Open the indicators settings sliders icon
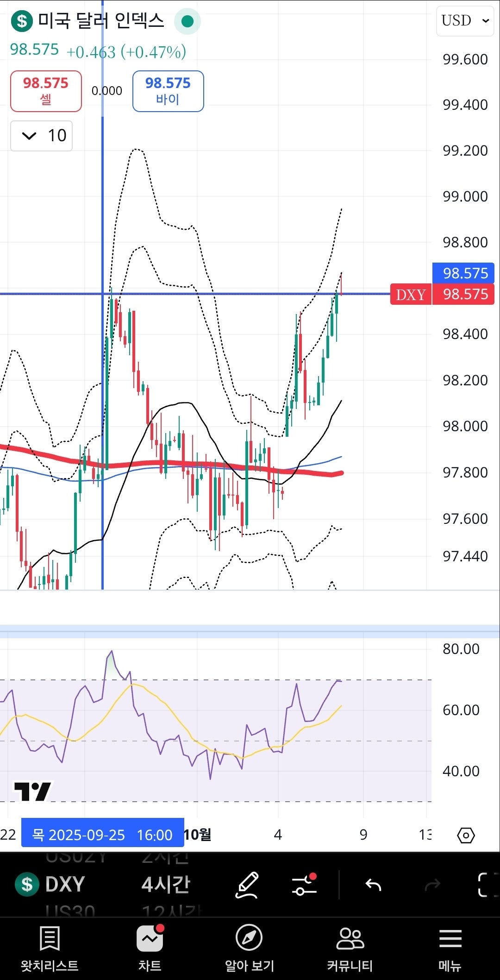This screenshot has height=980, width=500. tap(304, 885)
